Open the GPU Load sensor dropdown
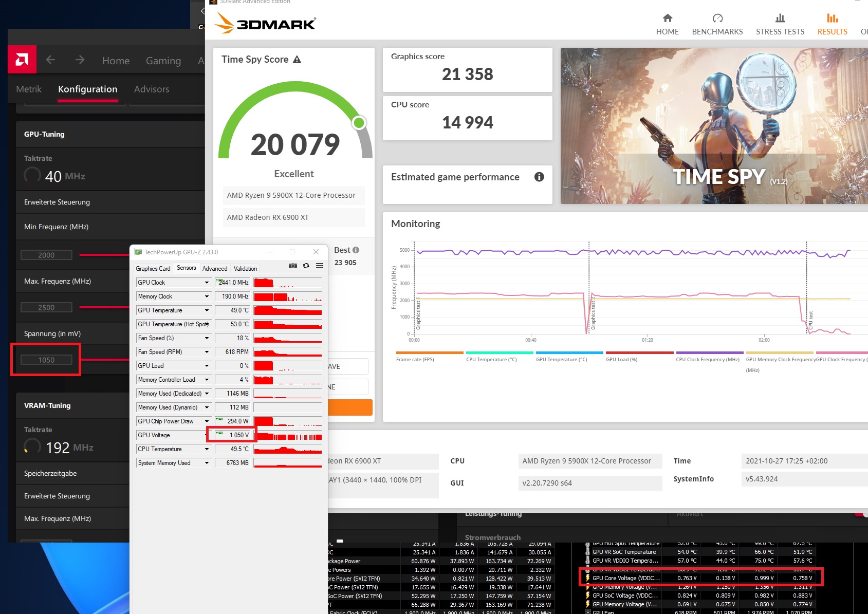The image size is (868, 614). pyautogui.click(x=207, y=366)
